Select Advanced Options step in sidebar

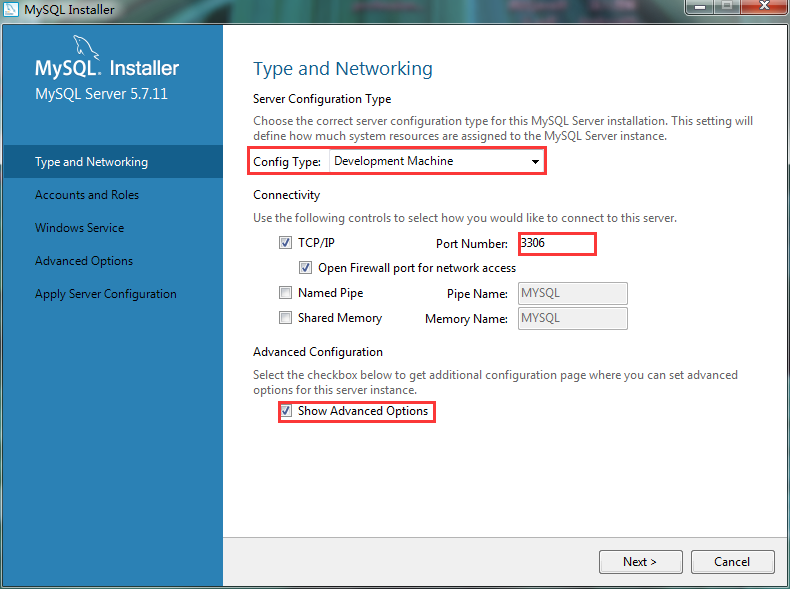pos(84,261)
